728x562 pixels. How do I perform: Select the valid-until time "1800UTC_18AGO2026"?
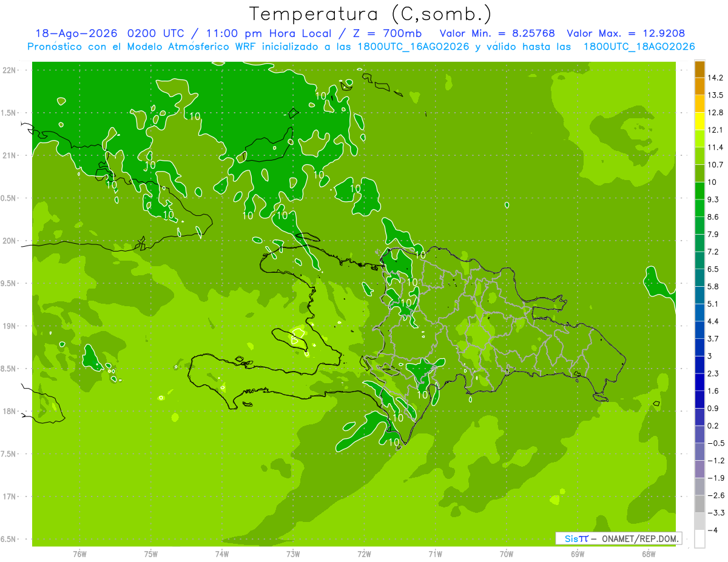639,47
